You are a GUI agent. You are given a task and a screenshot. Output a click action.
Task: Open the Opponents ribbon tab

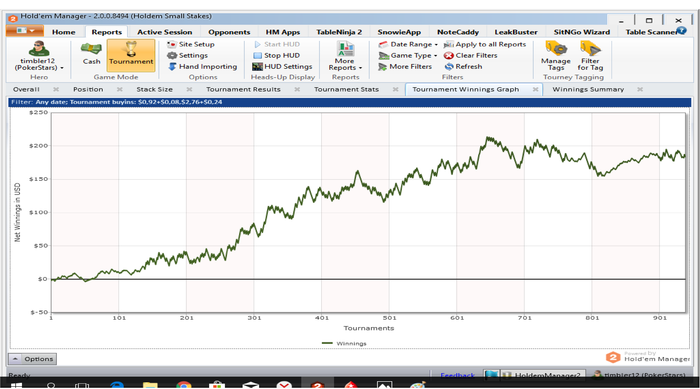pyautogui.click(x=229, y=32)
